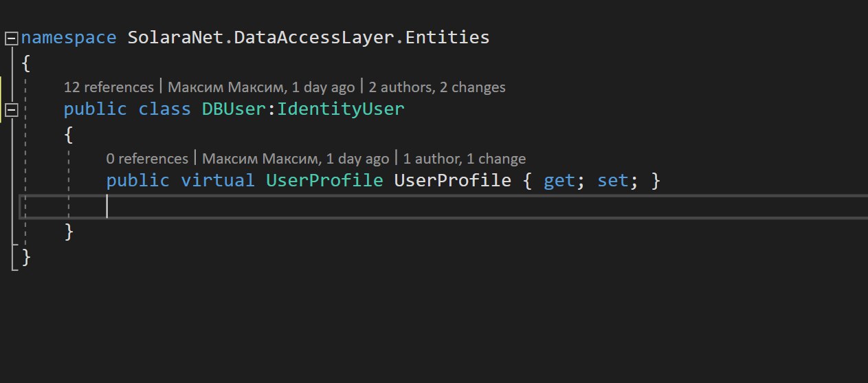Click the empty highlighted current line

[444, 206]
